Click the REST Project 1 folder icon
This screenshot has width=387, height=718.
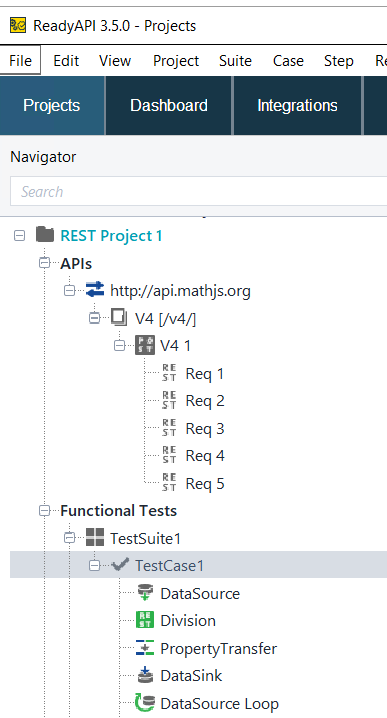(x=45, y=234)
